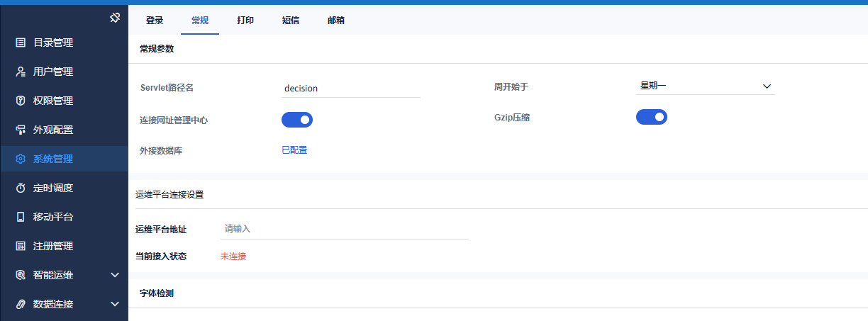Click the 数据连接 paperclip icon
The image size is (868, 321).
coord(21,304)
